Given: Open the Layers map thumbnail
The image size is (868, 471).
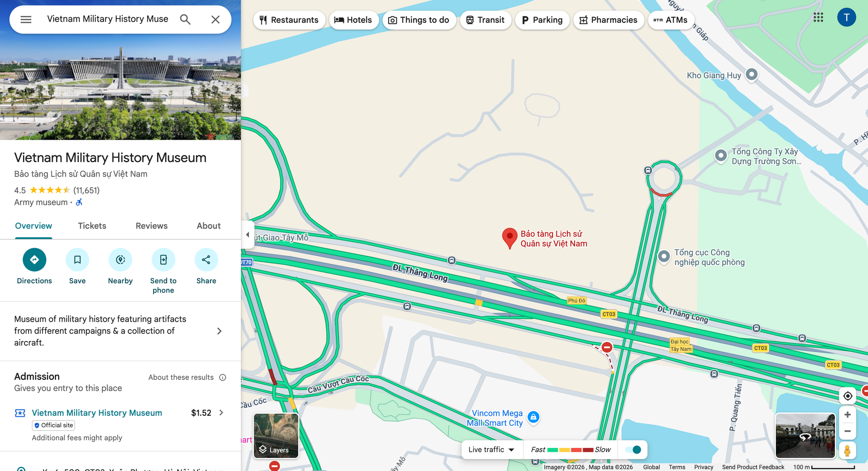Looking at the screenshot, I should point(276,435).
